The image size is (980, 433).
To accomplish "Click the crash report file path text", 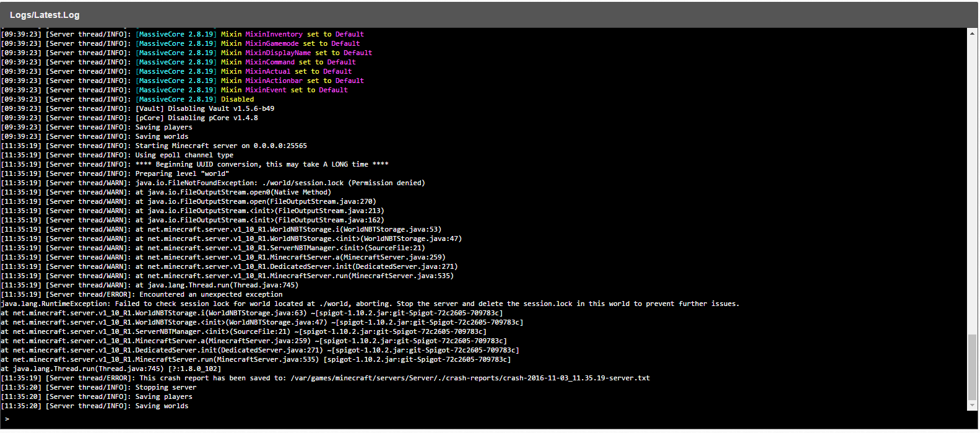I will (x=470, y=378).
